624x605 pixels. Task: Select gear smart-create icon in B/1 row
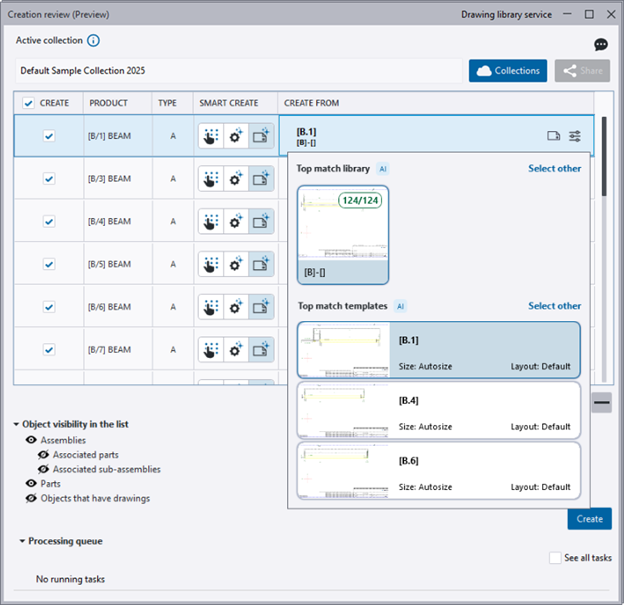(x=236, y=136)
